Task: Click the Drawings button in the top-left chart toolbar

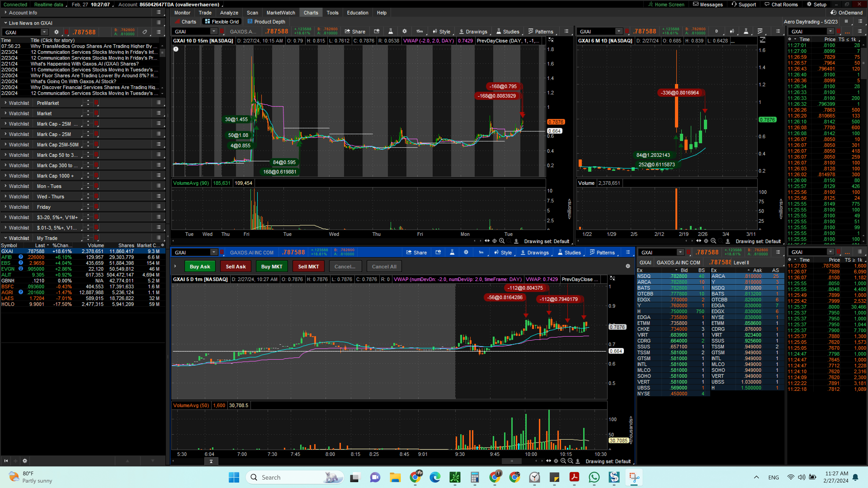Action: coord(473,31)
